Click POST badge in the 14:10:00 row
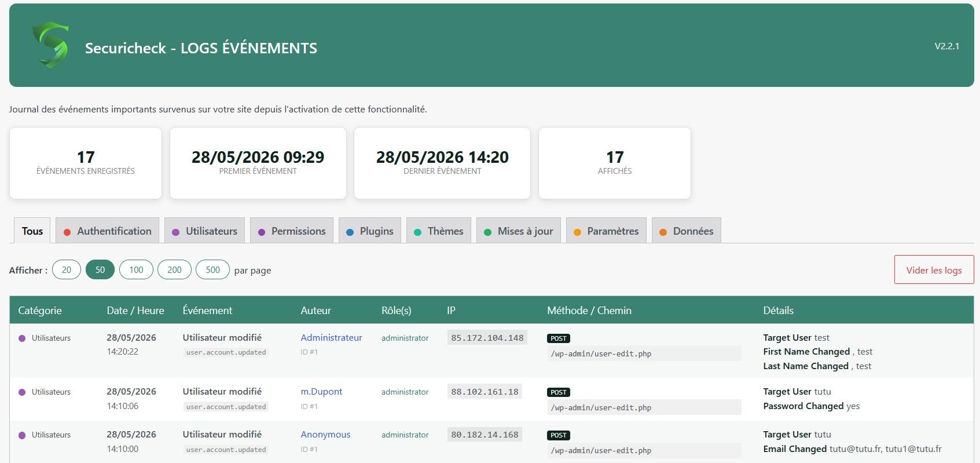 [559, 435]
